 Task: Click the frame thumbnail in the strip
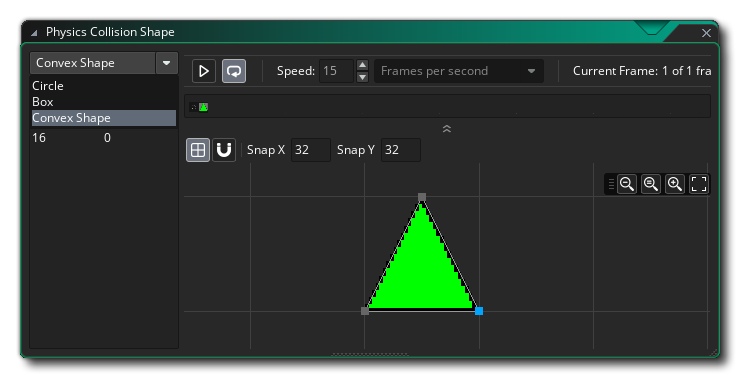pyautogui.click(x=203, y=107)
